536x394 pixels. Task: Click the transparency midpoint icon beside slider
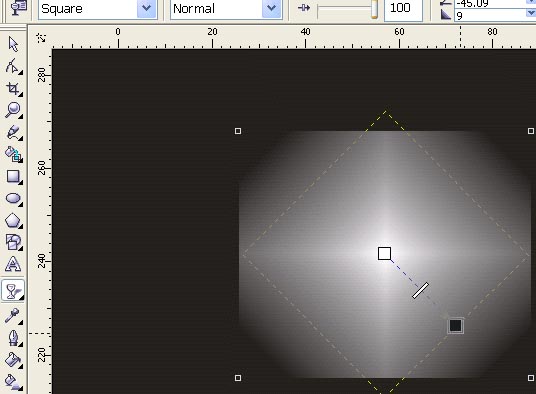(x=304, y=8)
